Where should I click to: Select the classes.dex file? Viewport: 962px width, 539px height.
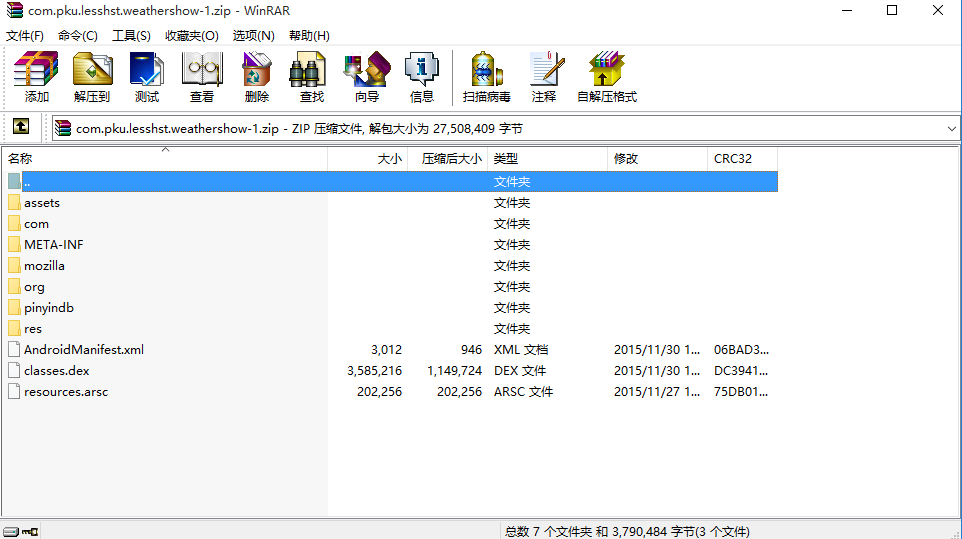tap(56, 371)
